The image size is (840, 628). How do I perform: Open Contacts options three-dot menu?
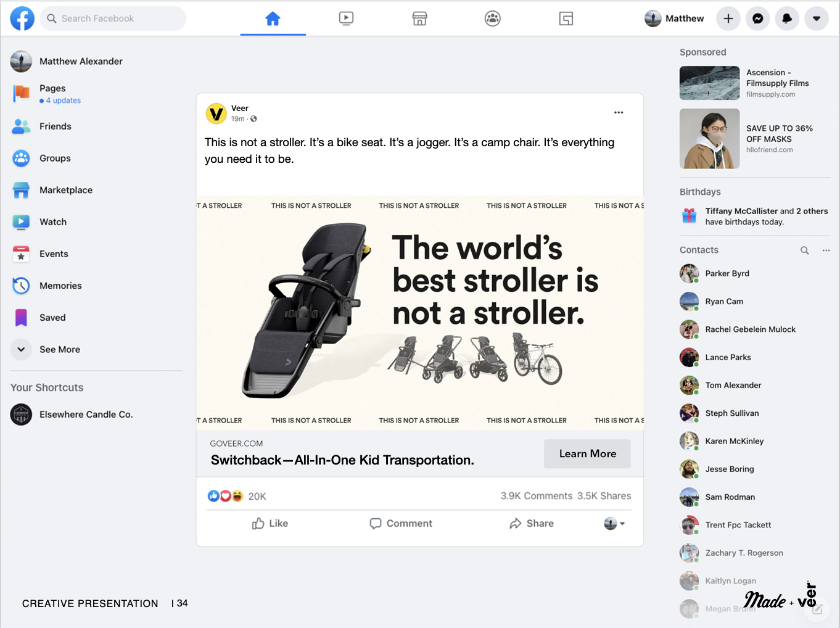point(826,250)
